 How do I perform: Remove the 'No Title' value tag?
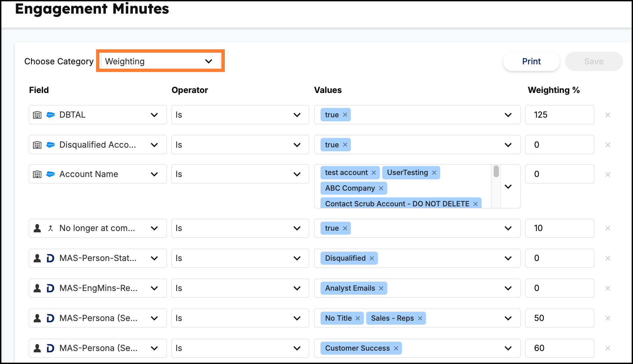click(x=358, y=318)
